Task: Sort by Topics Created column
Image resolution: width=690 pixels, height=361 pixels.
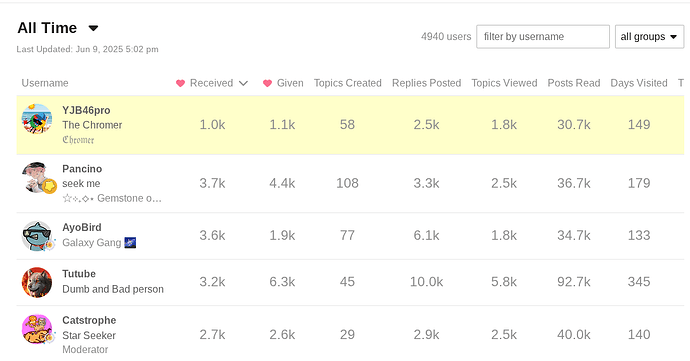Action: pyautogui.click(x=347, y=83)
